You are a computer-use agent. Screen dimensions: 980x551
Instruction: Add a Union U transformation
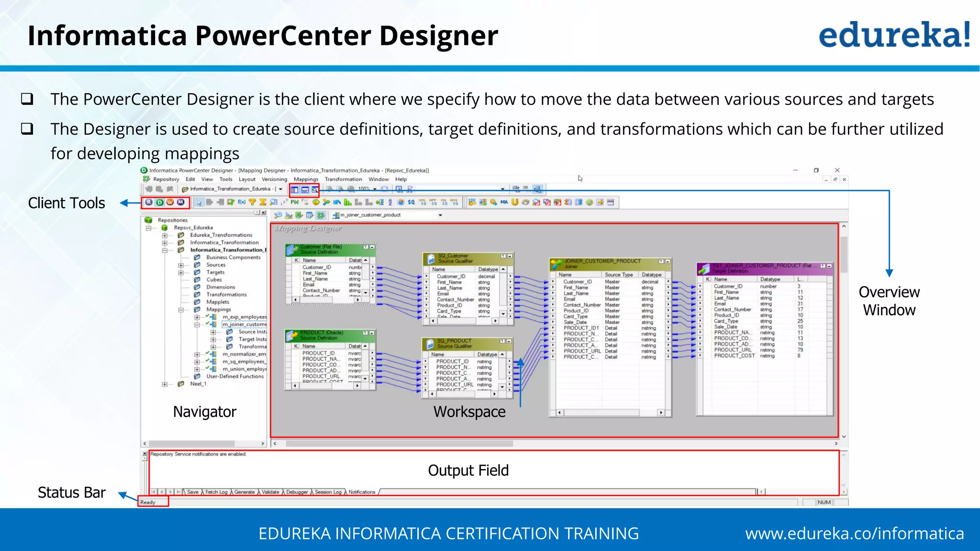pos(514,202)
